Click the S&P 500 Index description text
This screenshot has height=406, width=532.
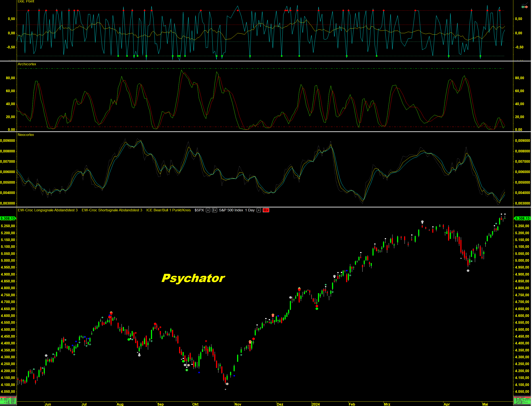[231, 210]
